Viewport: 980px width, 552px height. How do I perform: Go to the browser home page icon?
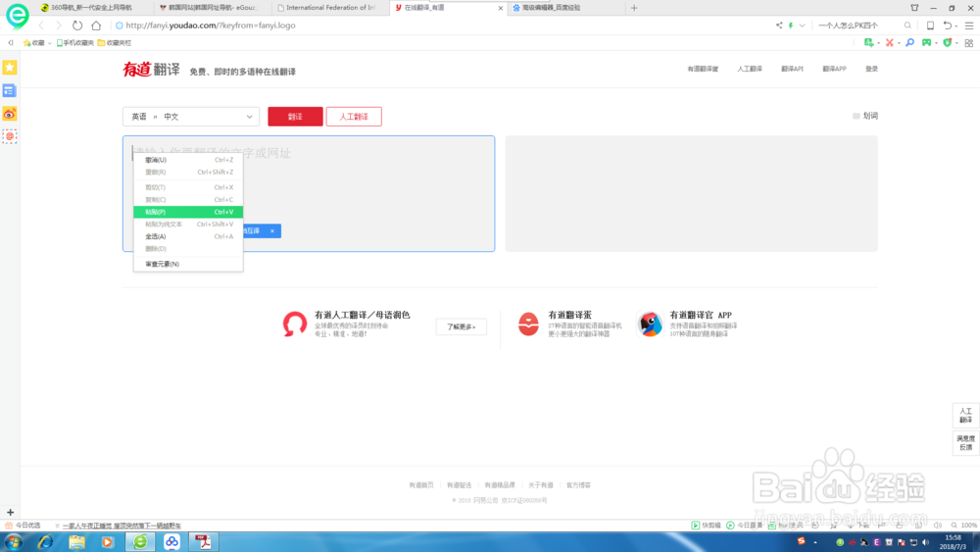96,25
